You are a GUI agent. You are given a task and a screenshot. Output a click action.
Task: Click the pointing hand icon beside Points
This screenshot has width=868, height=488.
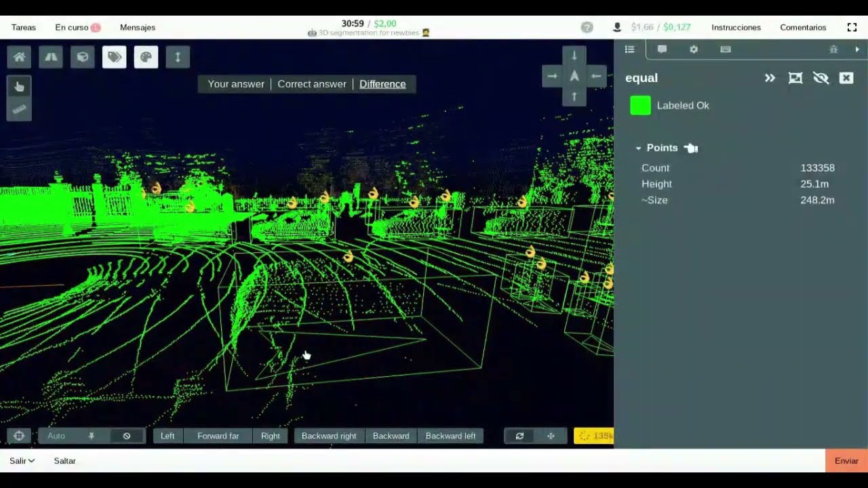pos(690,148)
